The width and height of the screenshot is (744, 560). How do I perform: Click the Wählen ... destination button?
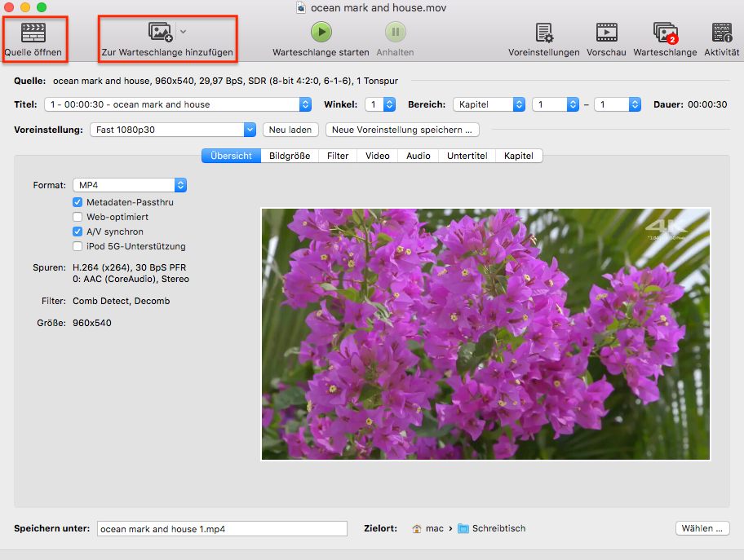click(702, 528)
